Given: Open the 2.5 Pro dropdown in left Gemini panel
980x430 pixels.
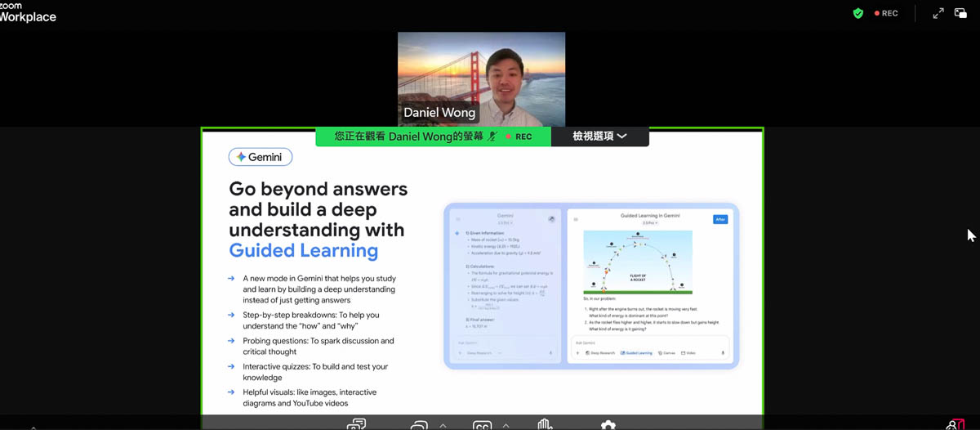Looking at the screenshot, I should (505, 223).
